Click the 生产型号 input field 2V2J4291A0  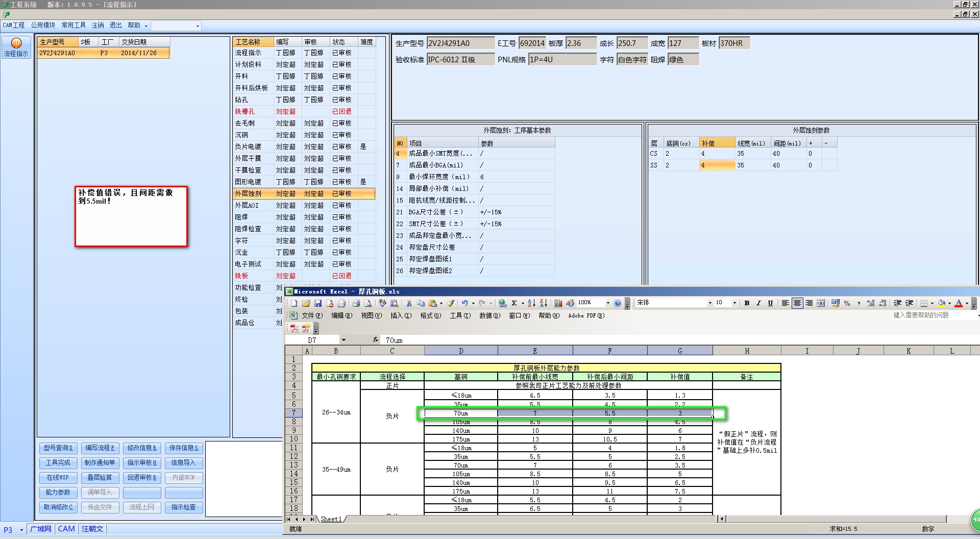461,43
